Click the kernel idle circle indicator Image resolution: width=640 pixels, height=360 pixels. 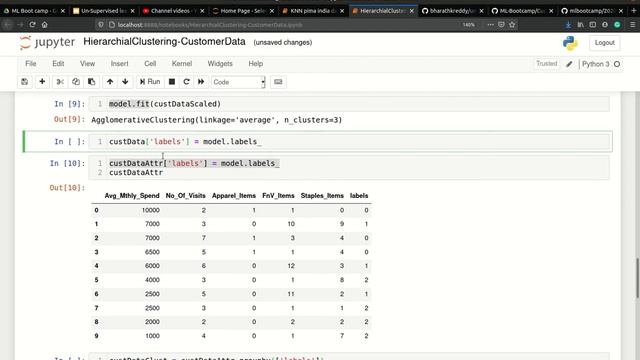[617, 64]
